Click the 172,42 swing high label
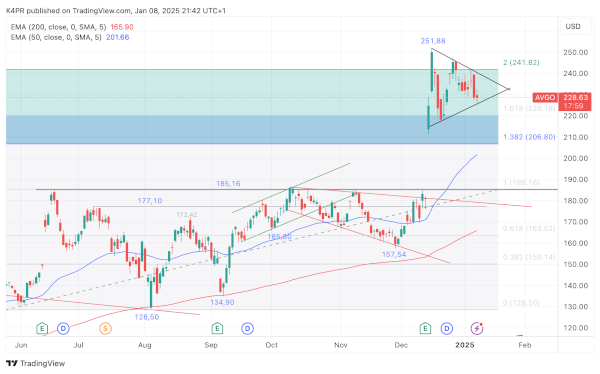The image size is (600, 374). point(187,215)
